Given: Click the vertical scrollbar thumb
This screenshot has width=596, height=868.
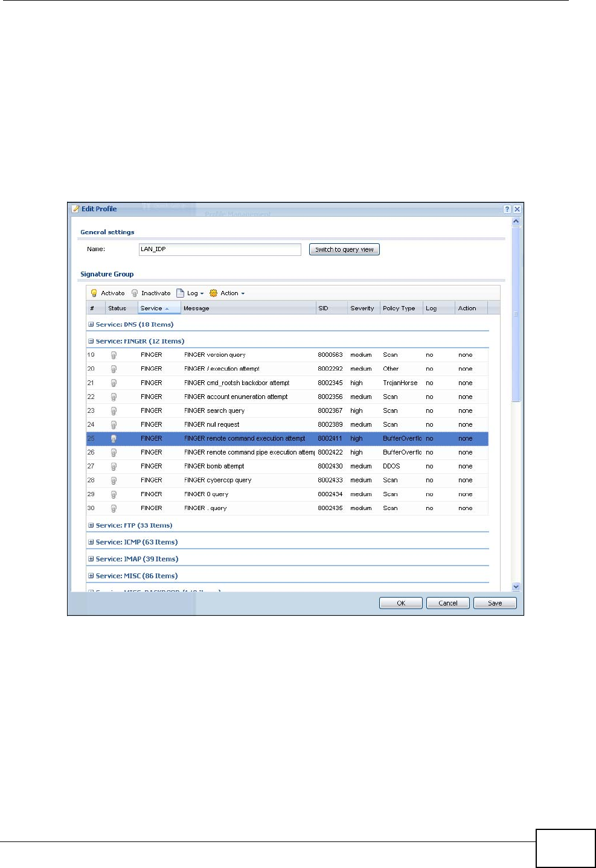Looking at the screenshot, I should click(516, 314).
